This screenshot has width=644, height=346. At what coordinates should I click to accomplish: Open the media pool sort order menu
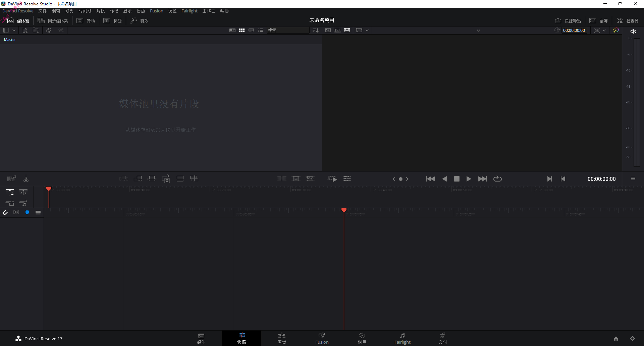(316, 30)
